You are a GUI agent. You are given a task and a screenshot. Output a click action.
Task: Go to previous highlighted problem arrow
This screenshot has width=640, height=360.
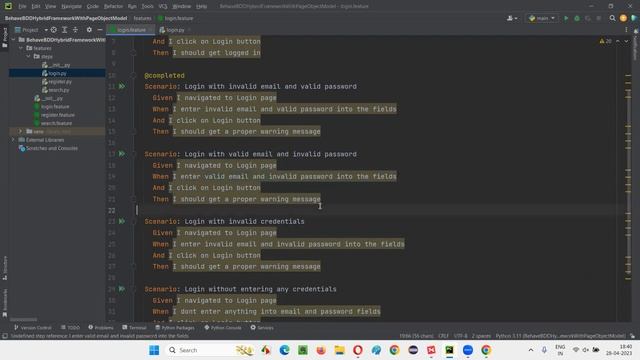coord(618,41)
